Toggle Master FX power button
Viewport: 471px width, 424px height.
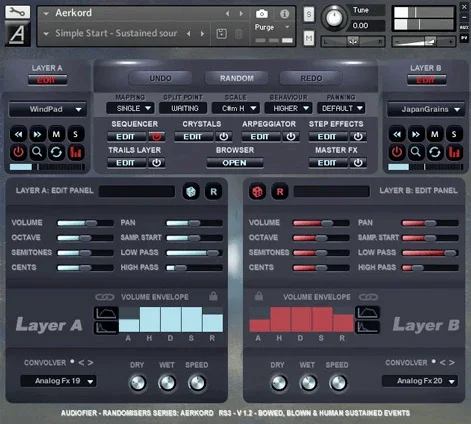click(x=358, y=163)
